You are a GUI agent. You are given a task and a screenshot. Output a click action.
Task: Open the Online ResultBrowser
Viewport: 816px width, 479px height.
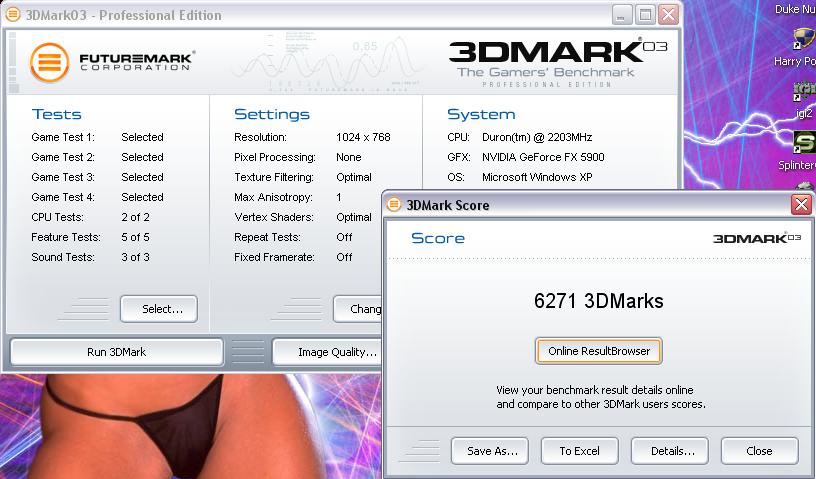pos(598,351)
